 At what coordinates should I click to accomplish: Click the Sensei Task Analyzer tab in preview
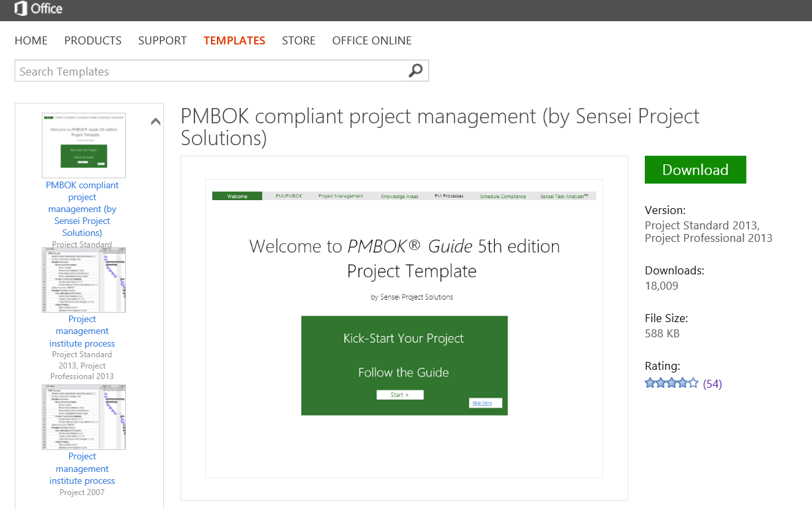click(565, 196)
